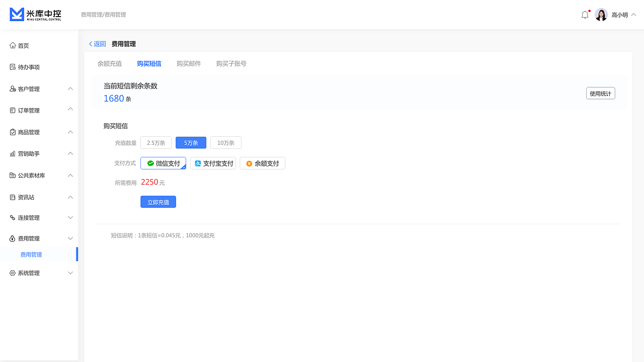Image resolution: width=644 pixels, height=362 pixels.
Task: Choose 支付宝支付 payment method
Action: point(213,163)
